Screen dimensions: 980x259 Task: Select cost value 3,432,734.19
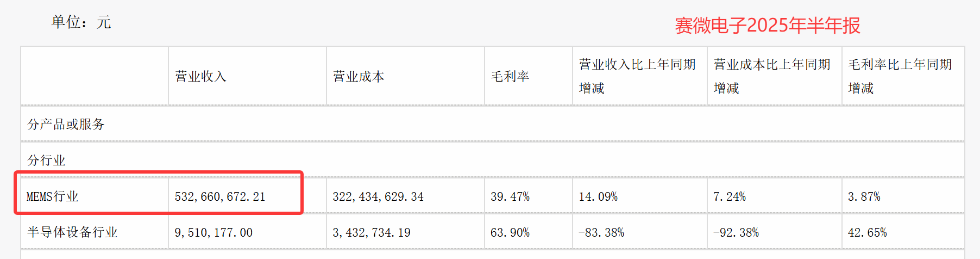coord(372,232)
